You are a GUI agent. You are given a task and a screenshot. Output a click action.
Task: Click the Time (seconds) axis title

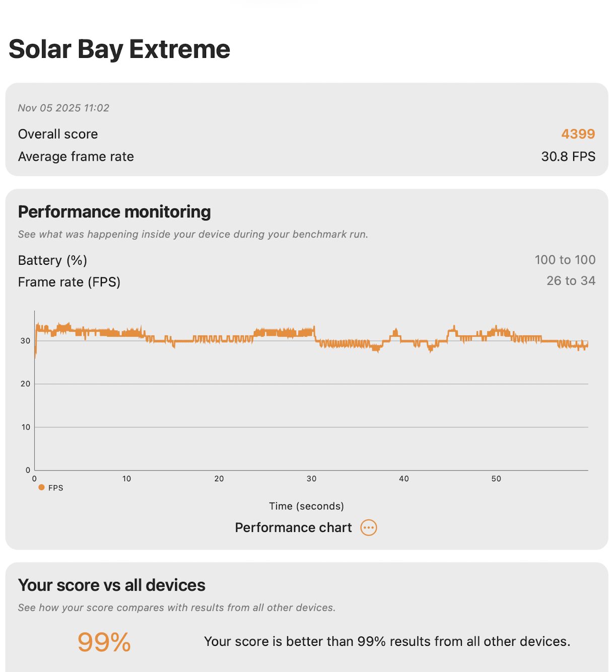(306, 506)
